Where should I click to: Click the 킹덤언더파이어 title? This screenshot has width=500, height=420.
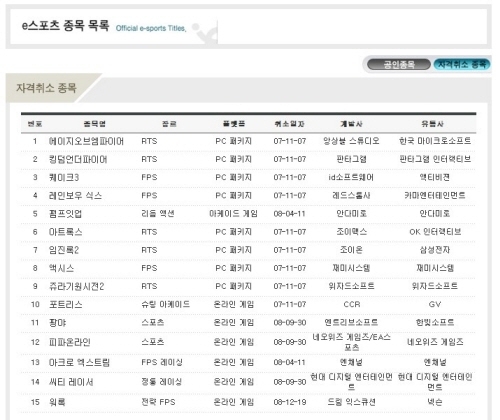pos(78,159)
